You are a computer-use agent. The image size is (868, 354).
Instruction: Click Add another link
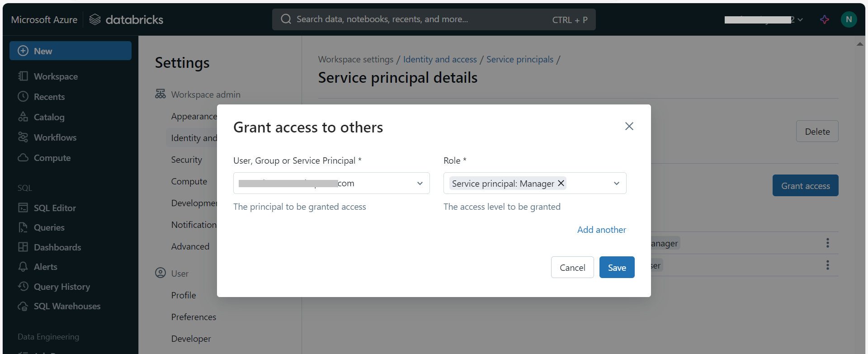pos(601,230)
